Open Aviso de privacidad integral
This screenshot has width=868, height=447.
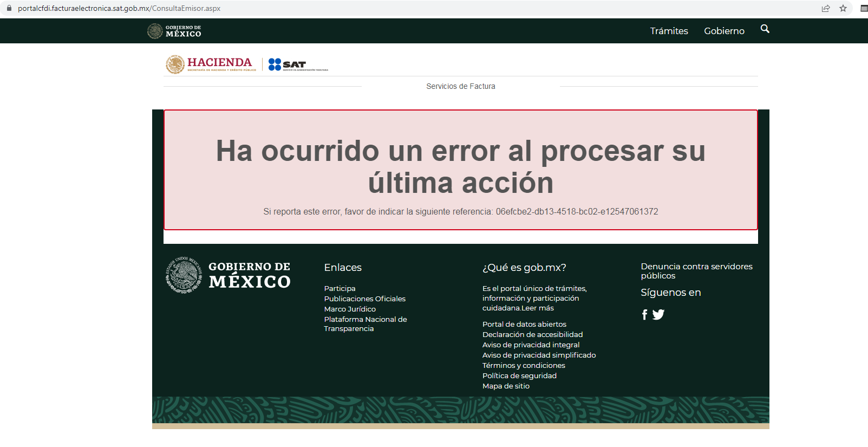(531, 345)
